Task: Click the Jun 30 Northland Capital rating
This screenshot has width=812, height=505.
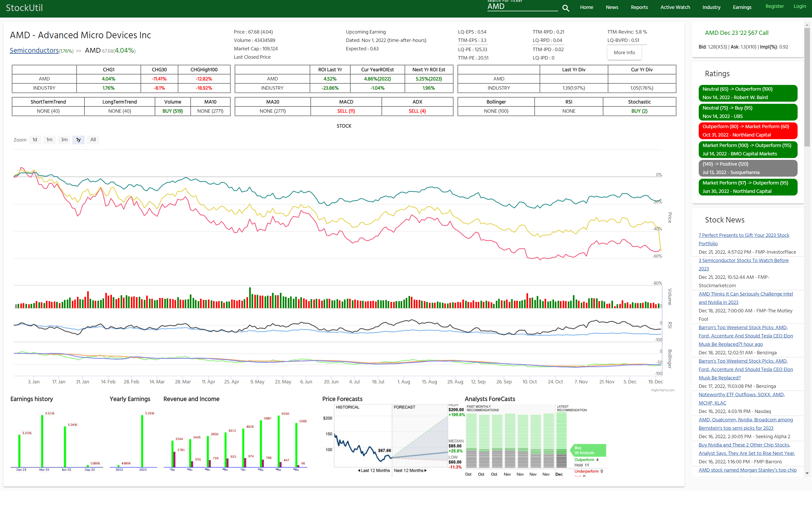Action: point(748,187)
